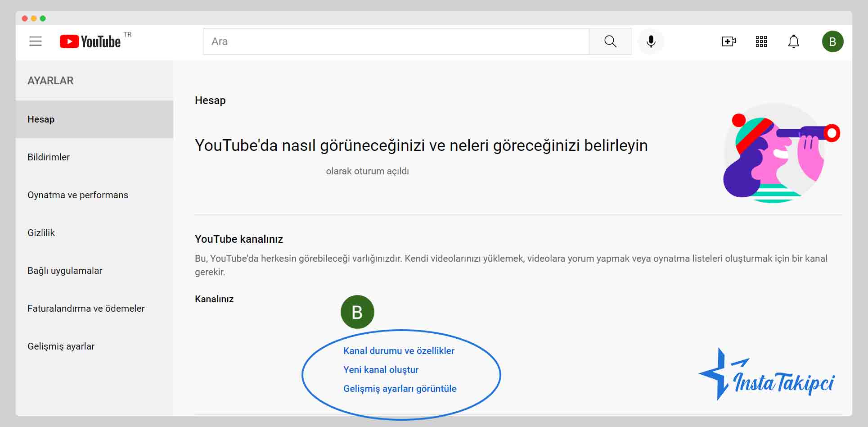Open Oynatma ve performans settings
Screen dimensions: 868x427
tap(94, 195)
